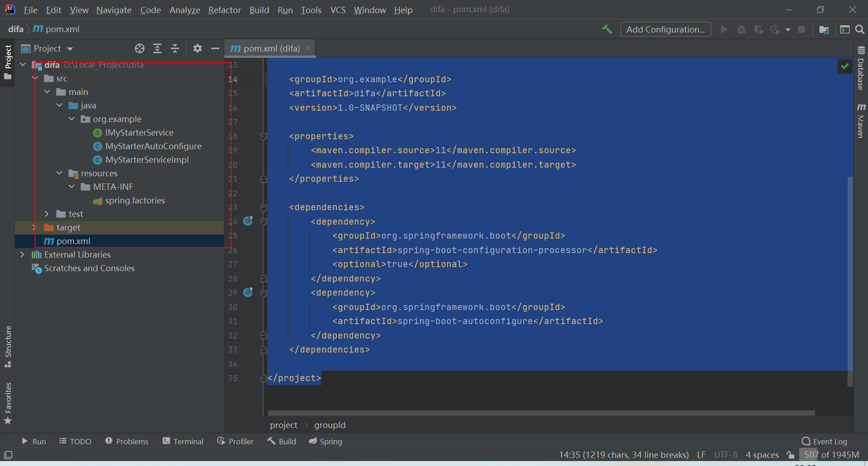The width and height of the screenshot is (868, 466).
Task: Click the Select Opened File crosshair icon
Action: [139, 48]
